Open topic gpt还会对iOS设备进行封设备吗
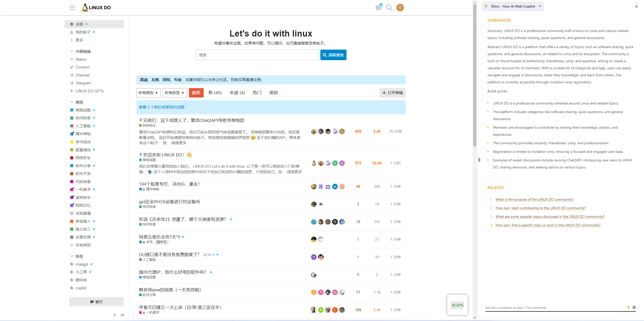 [x=169, y=202]
